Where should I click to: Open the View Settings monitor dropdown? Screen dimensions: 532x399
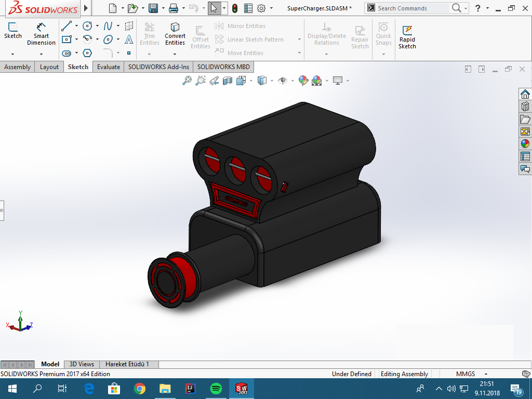click(x=348, y=81)
